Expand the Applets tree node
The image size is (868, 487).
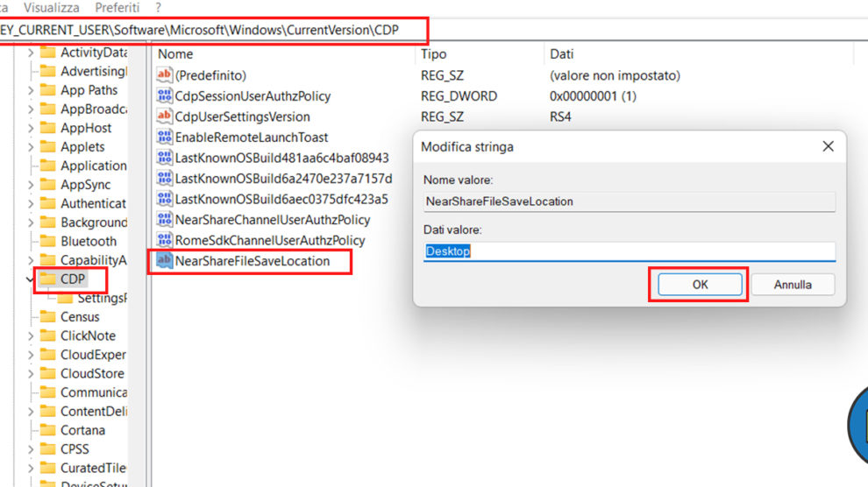point(31,147)
